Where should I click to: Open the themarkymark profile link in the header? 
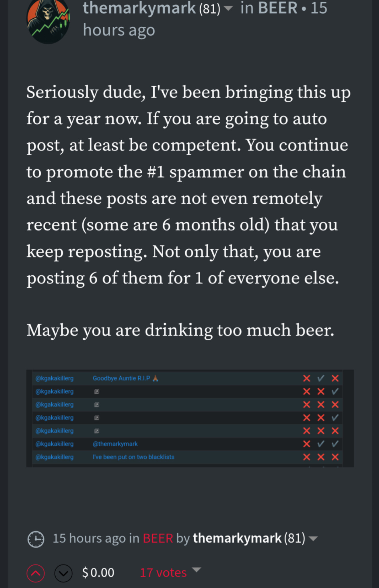[x=139, y=8]
